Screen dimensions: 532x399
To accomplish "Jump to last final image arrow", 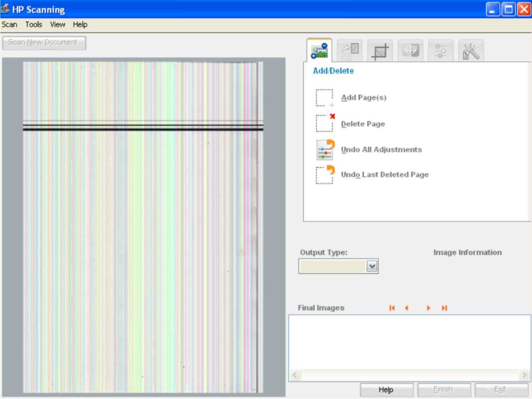I will click(443, 307).
